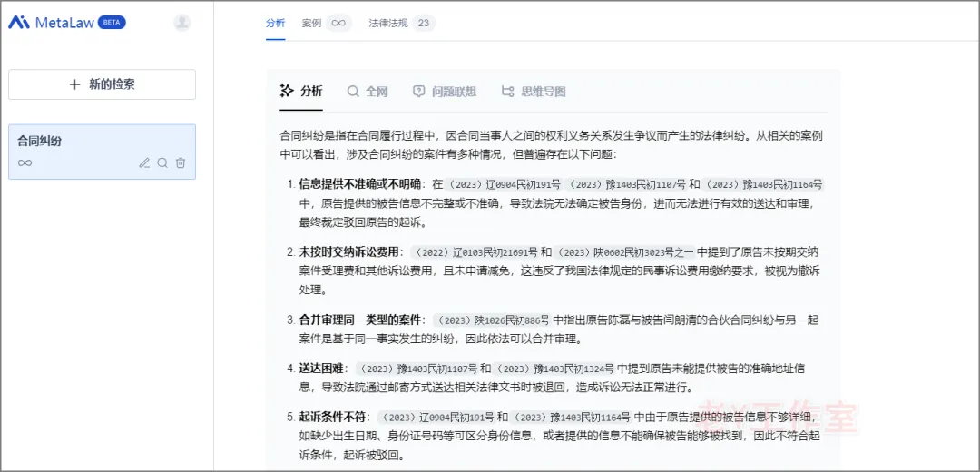Open case (2023)豫1403民初1107号 in item 4
The image size is (980, 472).
pos(416,369)
